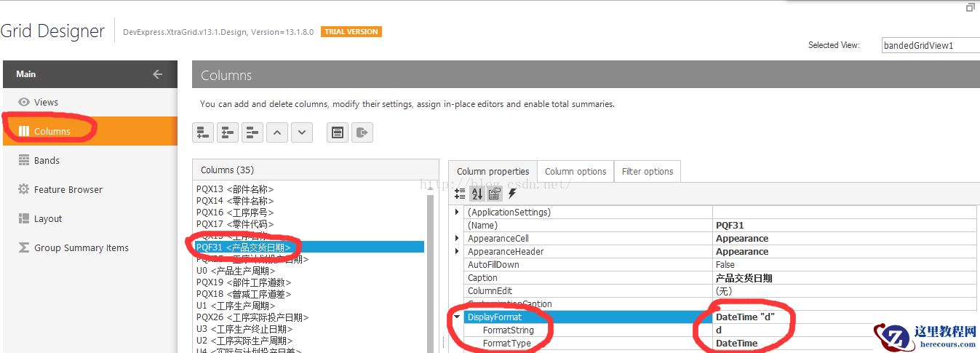Expand the AppearanceCell property

pyautogui.click(x=457, y=239)
